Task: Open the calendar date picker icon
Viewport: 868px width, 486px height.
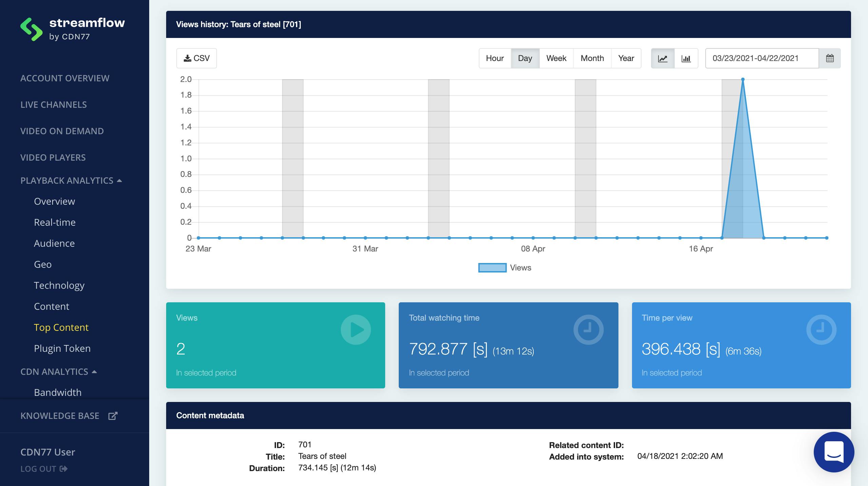Action: [830, 58]
